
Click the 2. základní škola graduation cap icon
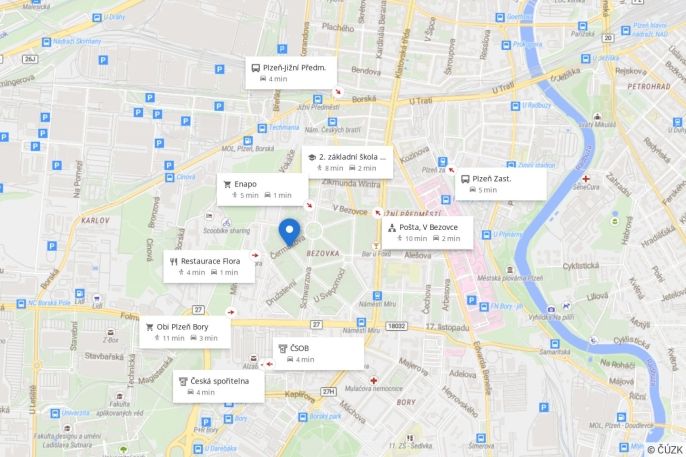(x=312, y=157)
